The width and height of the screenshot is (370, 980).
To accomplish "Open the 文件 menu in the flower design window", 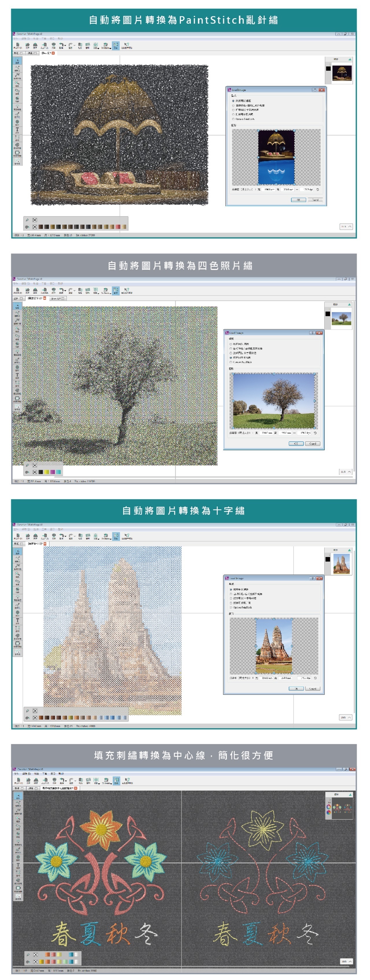I will 16,774.
